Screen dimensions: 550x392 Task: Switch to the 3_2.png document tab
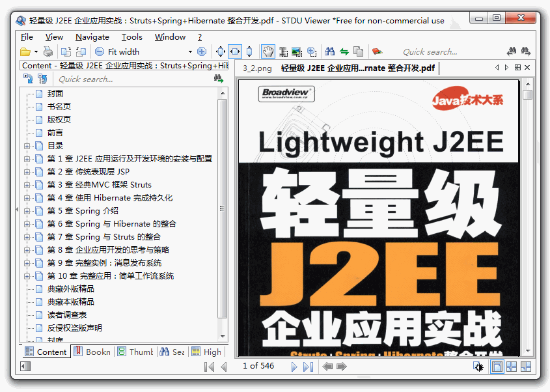point(257,68)
